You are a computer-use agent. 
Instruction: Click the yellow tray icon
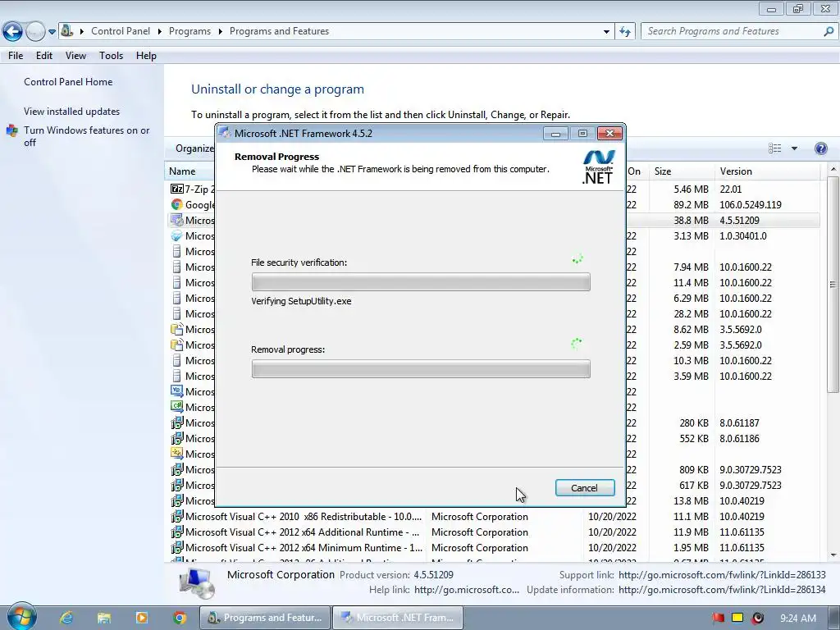coord(737,618)
